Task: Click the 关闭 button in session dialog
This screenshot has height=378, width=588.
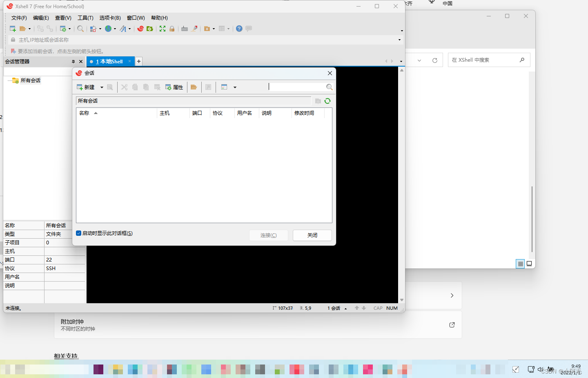Action: [312, 235]
